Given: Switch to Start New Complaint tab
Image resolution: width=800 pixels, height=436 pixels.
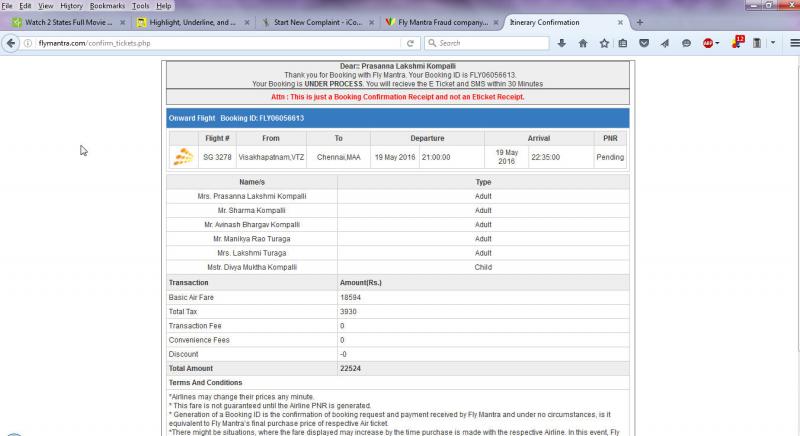Looking at the screenshot, I should (x=317, y=22).
